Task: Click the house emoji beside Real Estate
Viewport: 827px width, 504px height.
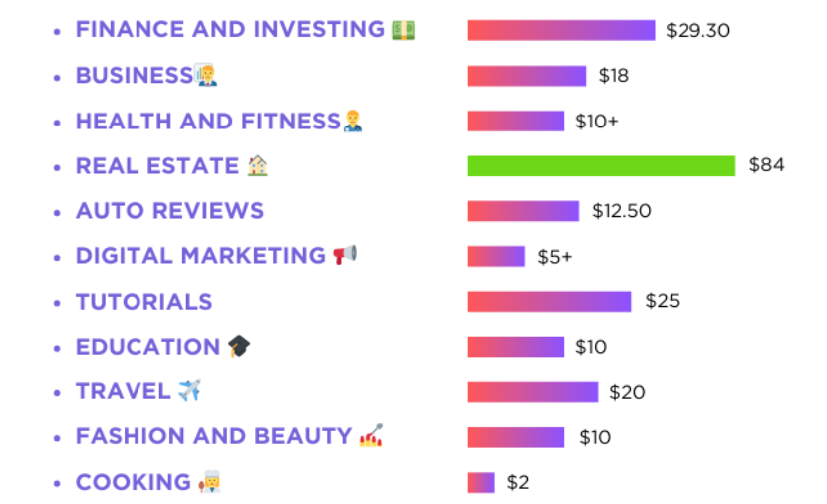Action: pos(258,166)
